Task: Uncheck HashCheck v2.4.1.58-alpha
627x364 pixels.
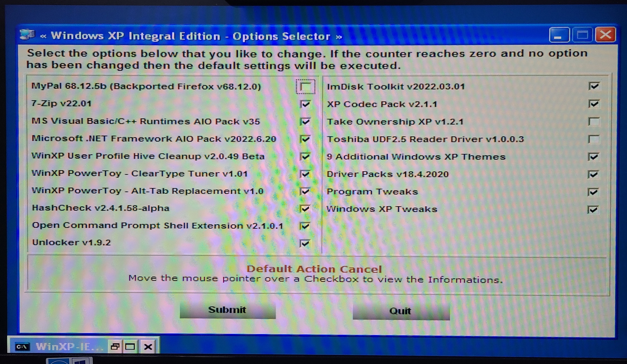Action: coord(305,209)
